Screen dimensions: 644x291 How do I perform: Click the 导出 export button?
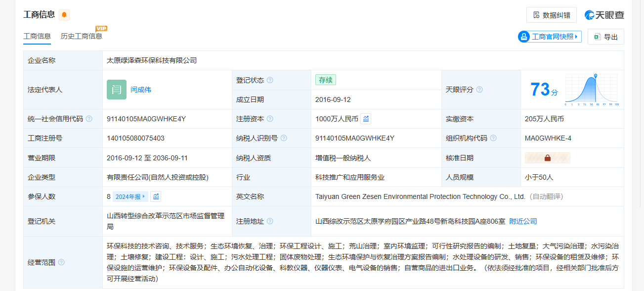coord(605,37)
